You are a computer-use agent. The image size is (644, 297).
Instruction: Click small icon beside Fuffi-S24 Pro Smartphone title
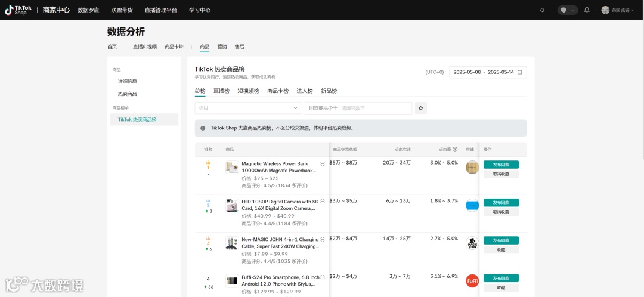tap(323, 277)
